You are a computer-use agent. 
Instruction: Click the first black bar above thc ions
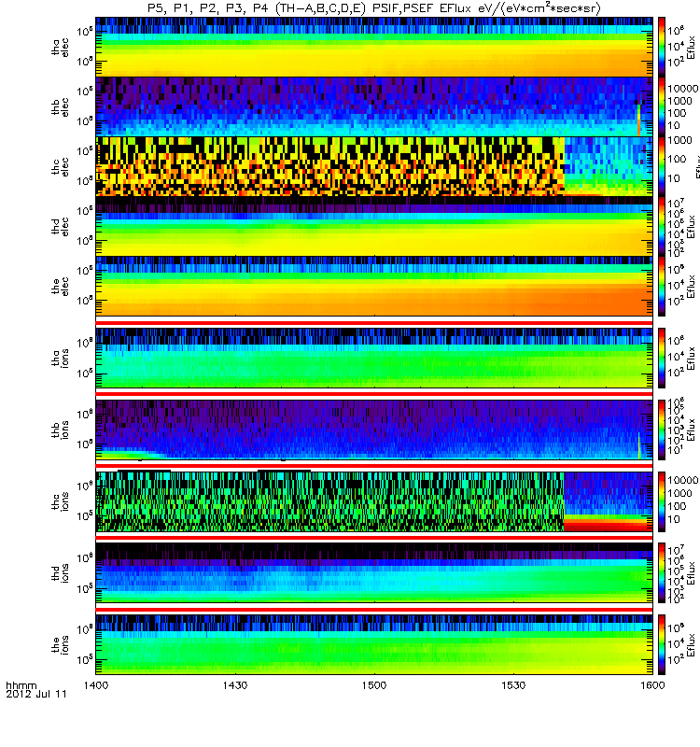coord(144,471)
